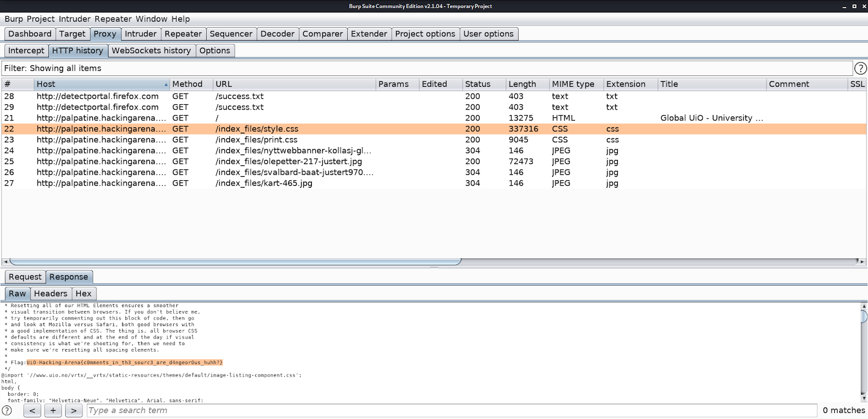Switch to the Target tab
Viewport: 868px width, 419px height.
point(72,34)
